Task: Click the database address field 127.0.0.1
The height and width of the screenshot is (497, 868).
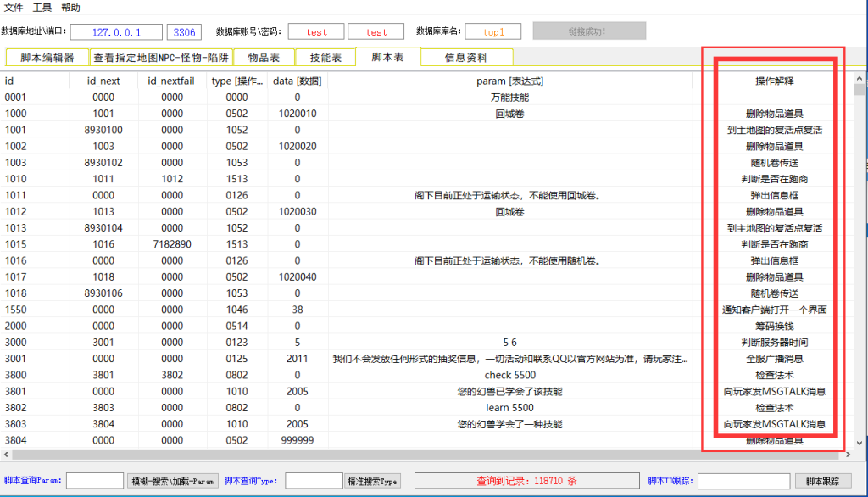Action: 116,32
